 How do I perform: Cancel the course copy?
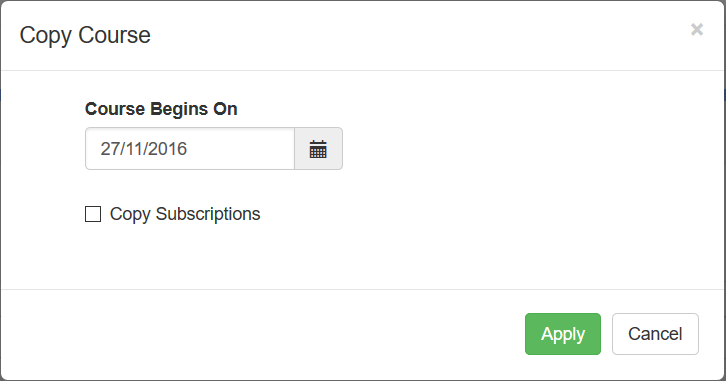(655, 334)
